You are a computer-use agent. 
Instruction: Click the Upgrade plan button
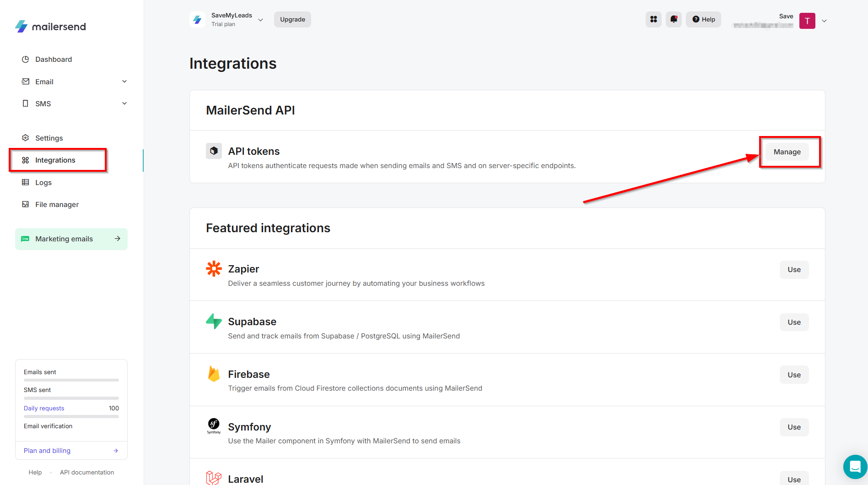292,19
